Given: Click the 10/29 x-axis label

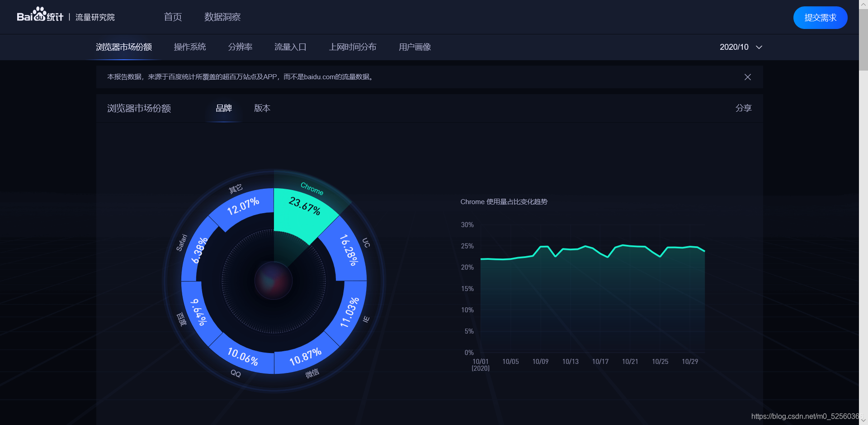Looking at the screenshot, I should click(690, 362).
